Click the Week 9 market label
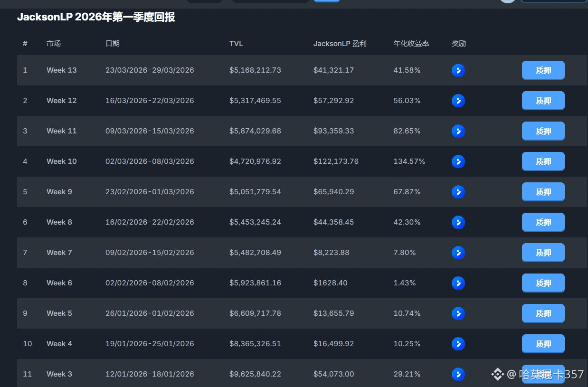 [59, 192]
